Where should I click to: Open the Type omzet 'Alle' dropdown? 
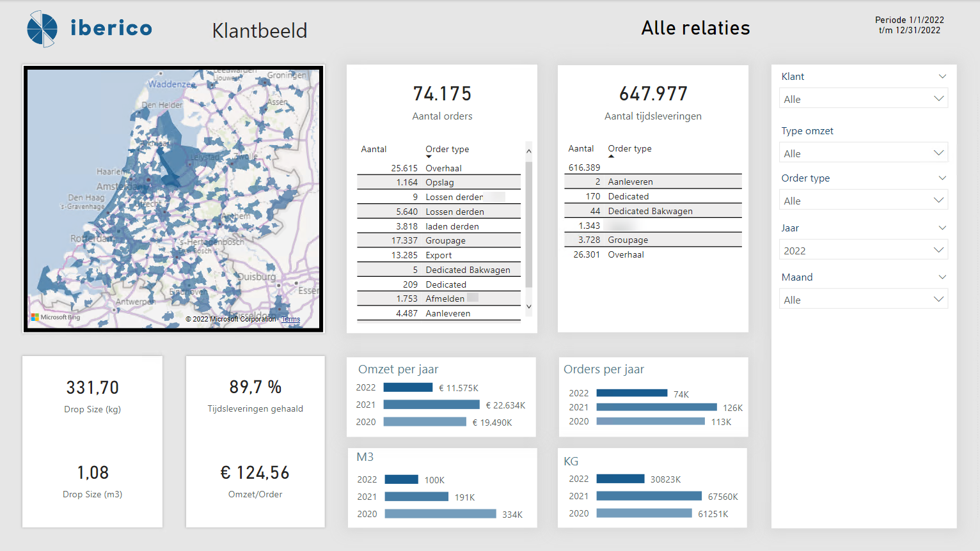[x=864, y=153]
